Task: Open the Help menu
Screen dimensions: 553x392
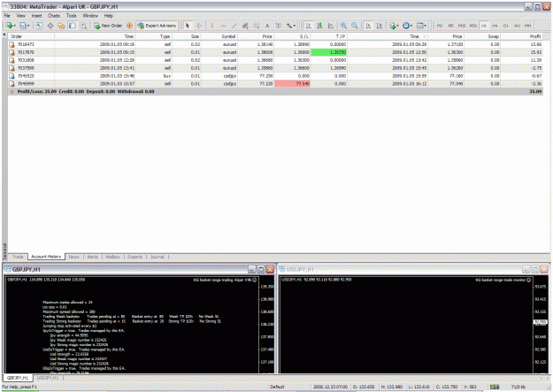Action: tap(108, 16)
